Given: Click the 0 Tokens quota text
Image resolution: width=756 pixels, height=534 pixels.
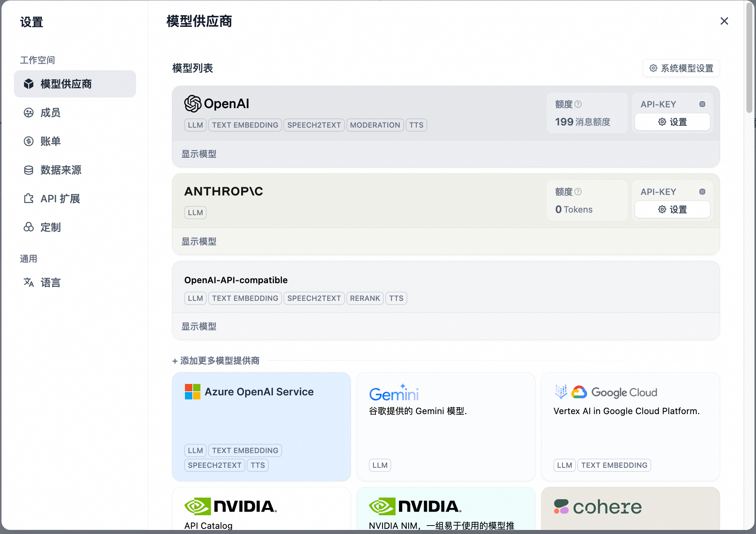Looking at the screenshot, I should click(x=574, y=209).
